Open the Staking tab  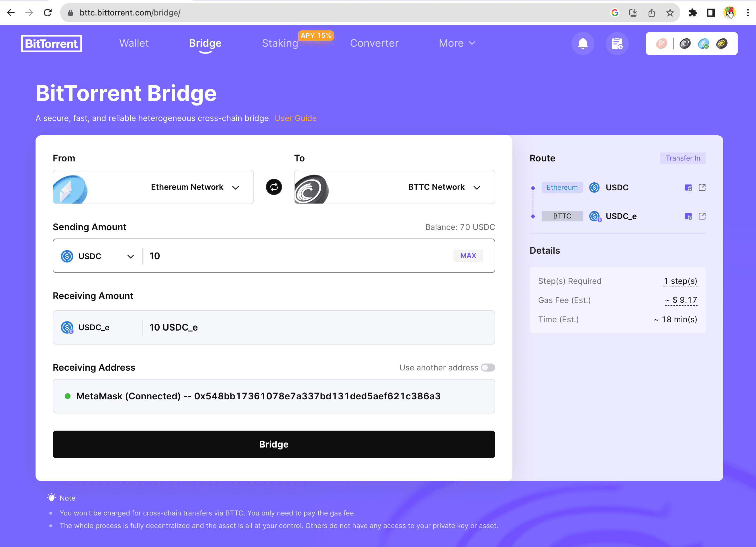[x=280, y=43]
